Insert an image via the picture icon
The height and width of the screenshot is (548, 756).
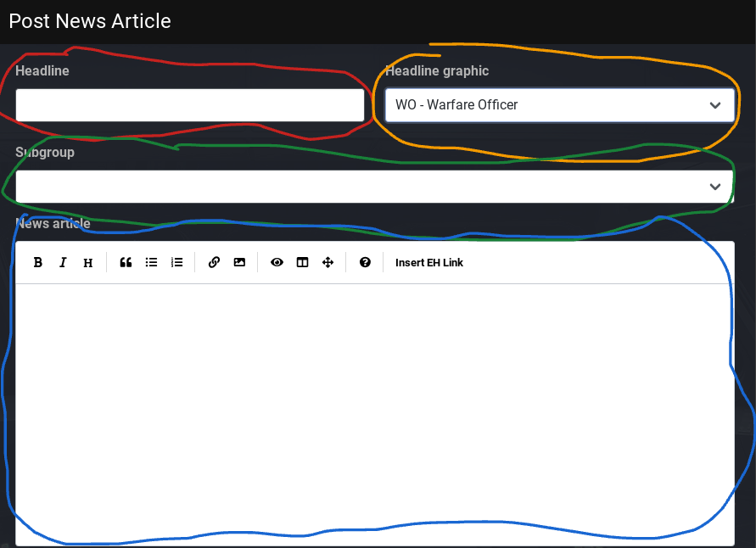(x=239, y=263)
